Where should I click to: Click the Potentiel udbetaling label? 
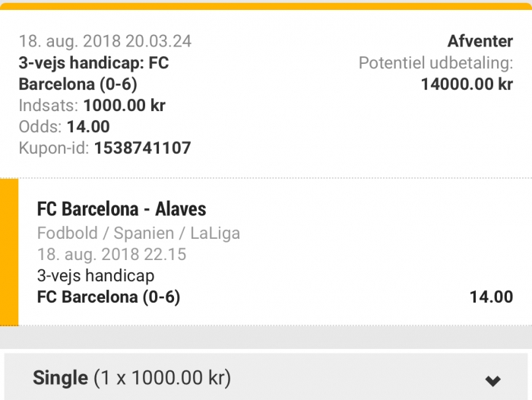435,63
